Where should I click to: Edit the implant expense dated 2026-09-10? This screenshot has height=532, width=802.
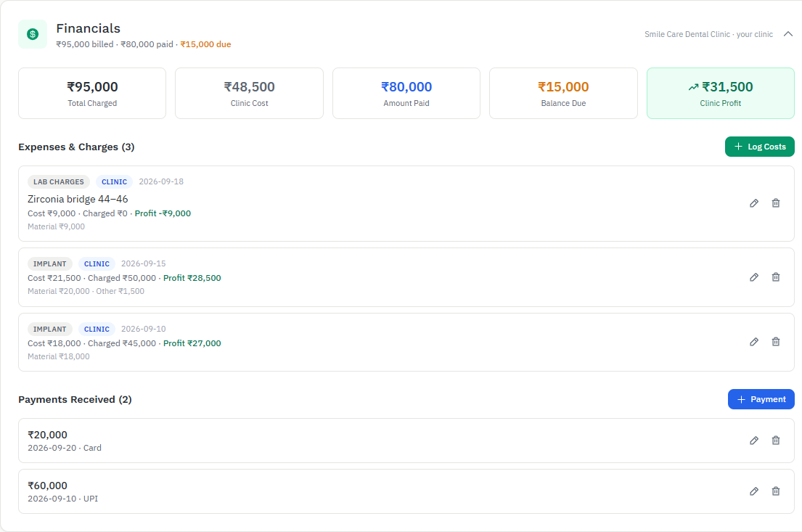pyautogui.click(x=754, y=342)
